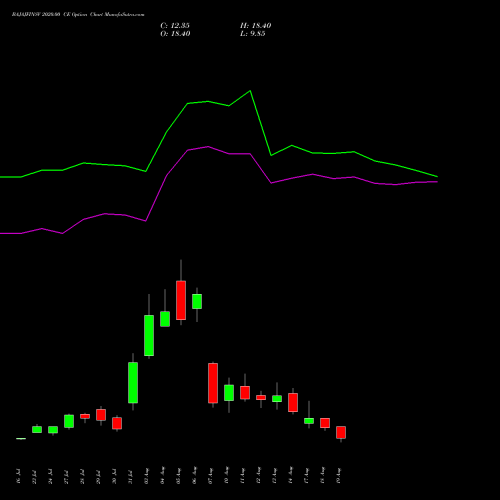Select the close value 'C: 12.35'

tap(175, 26)
